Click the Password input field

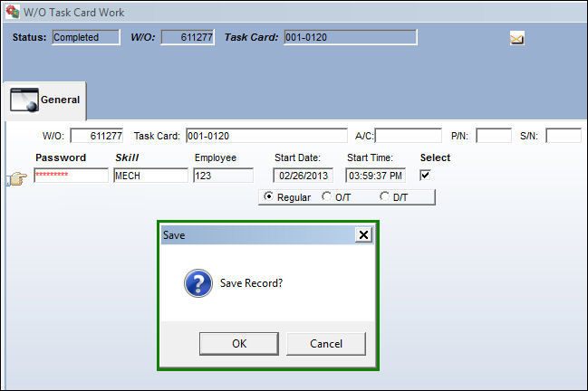point(71,176)
